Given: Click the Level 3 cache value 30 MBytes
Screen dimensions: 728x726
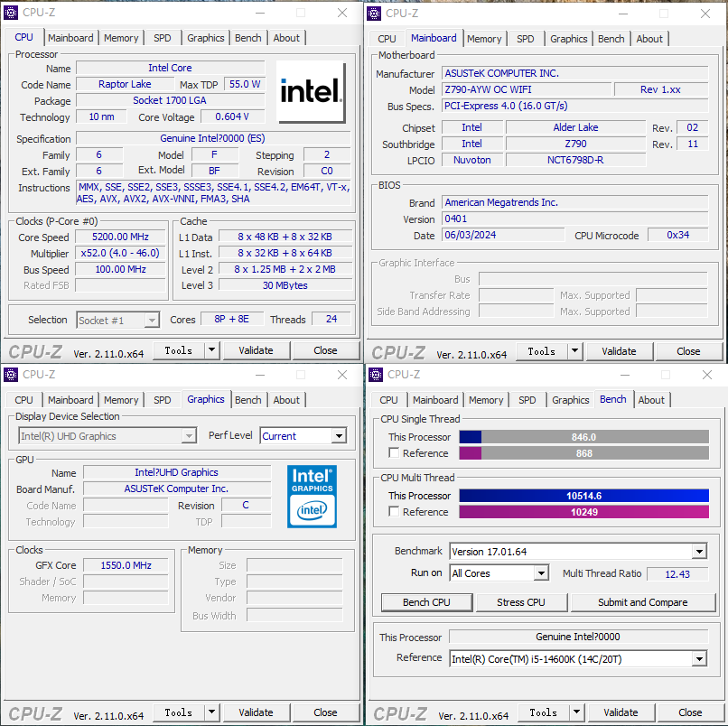Looking at the screenshot, I should click(285, 285).
